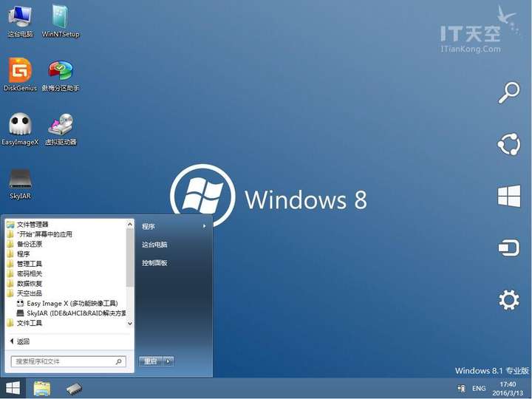Click the start menu list scrollbar thumb

click(130, 258)
